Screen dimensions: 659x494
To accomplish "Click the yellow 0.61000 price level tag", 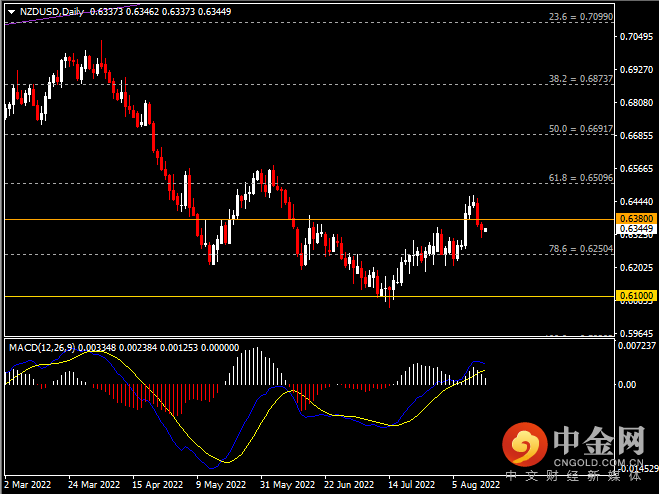I will click(636, 296).
